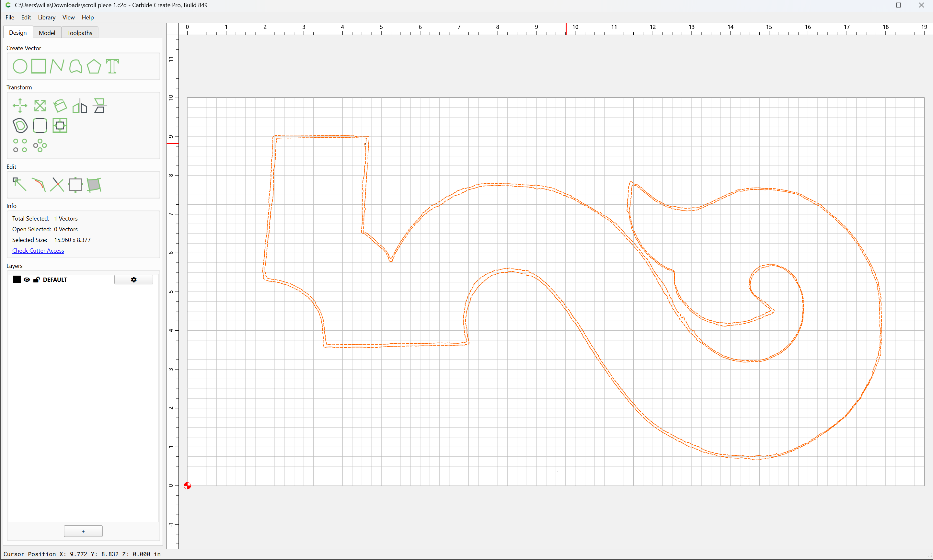
Task: Activate the Move transform tool
Action: 20,106
